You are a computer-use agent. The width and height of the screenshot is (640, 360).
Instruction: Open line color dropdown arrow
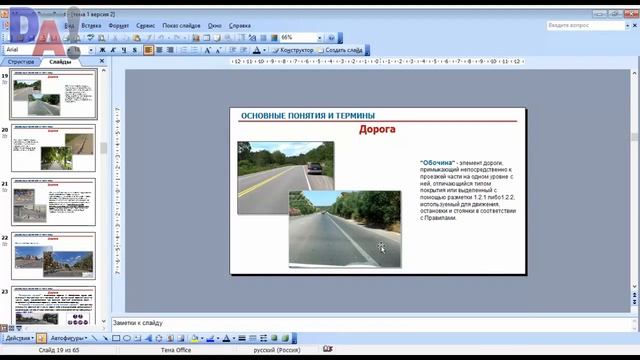pyautogui.click(x=218, y=338)
